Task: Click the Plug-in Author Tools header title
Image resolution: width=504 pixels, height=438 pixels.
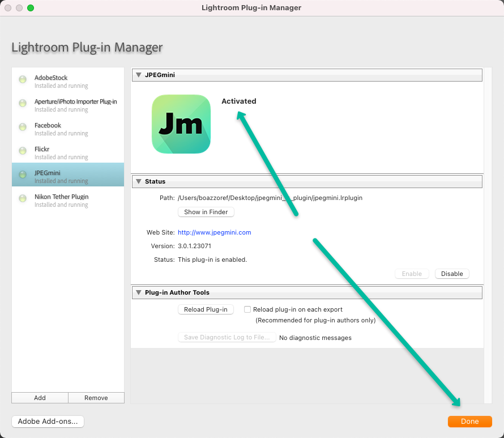Action: [x=177, y=292]
